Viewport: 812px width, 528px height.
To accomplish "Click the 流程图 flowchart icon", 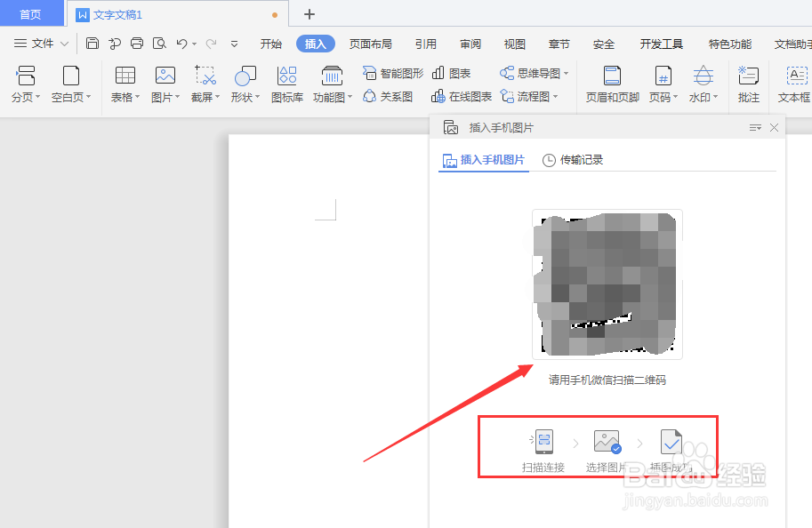I will click(506, 96).
